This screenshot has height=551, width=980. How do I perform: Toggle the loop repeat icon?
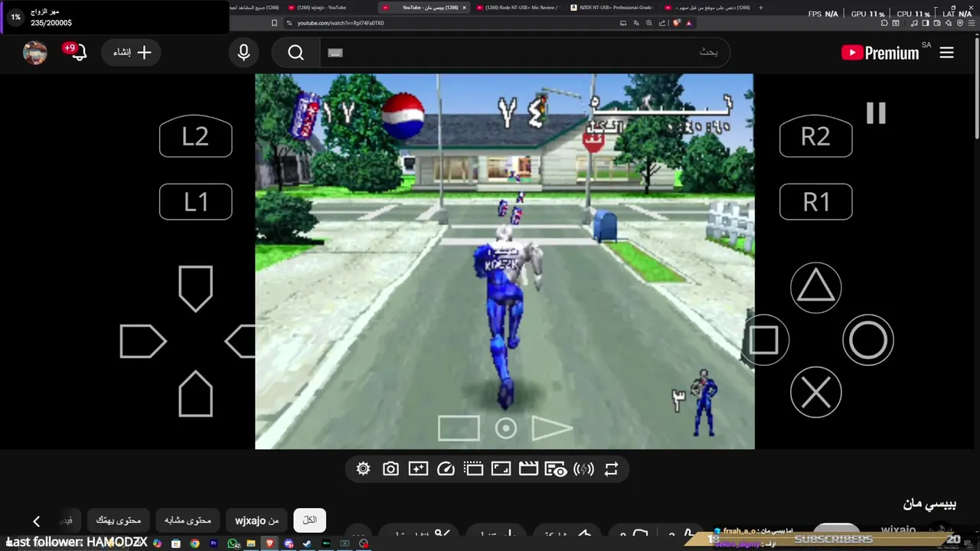[x=611, y=469]
